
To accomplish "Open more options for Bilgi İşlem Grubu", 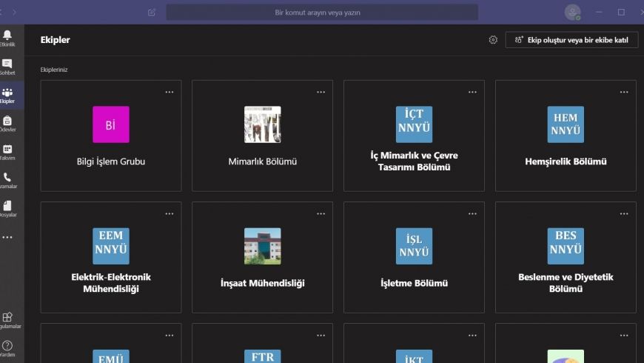I will [170, 92].
